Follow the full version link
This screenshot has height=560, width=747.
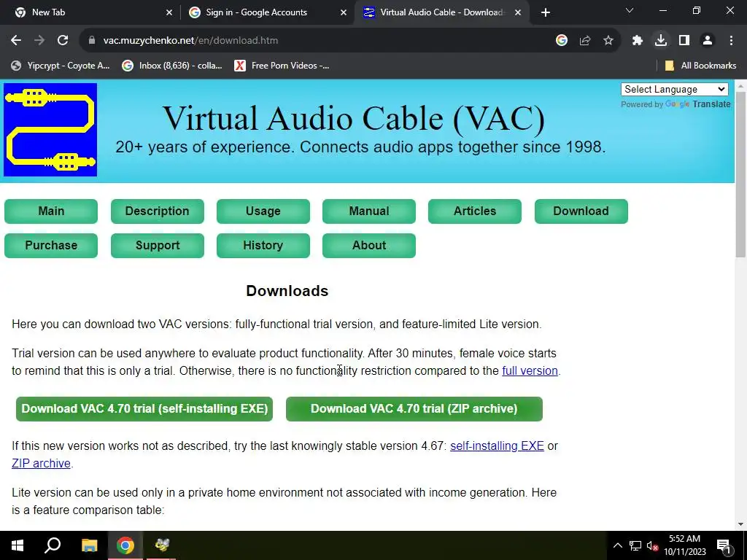pyautogui.click(x=530, y=371)
